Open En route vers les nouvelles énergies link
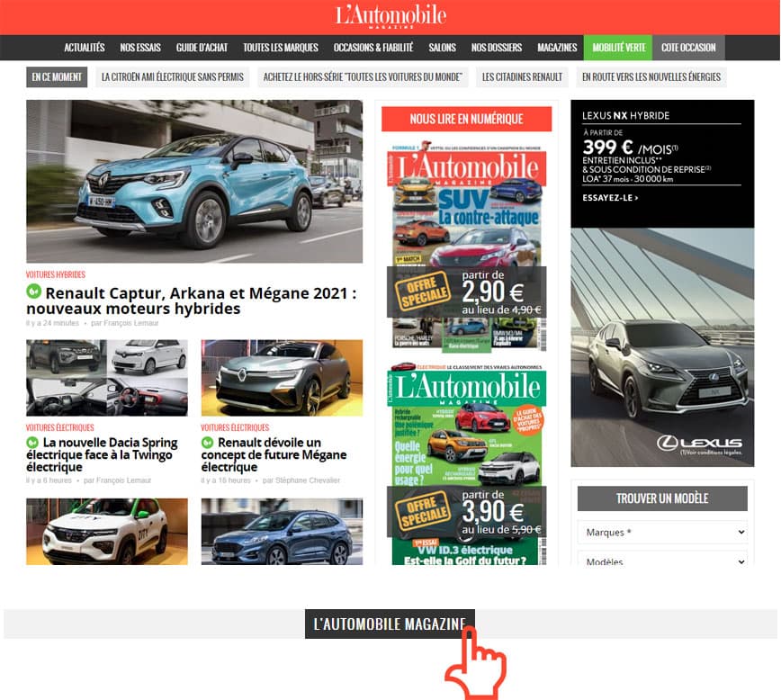781x700 pixels. [x=651, y=76]
